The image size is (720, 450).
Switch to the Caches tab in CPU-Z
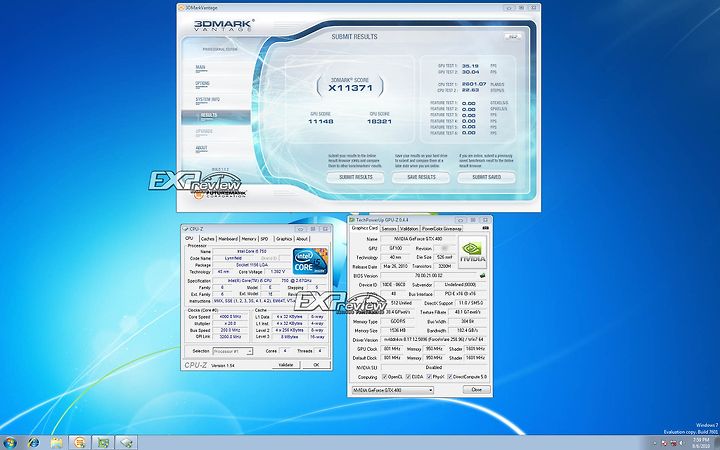pyautogui.click(x=208, y=239)
